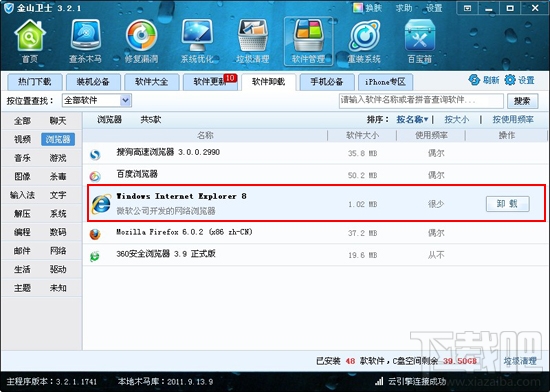Select 杀毒 category
550x392 pixels.
(58, 176)
